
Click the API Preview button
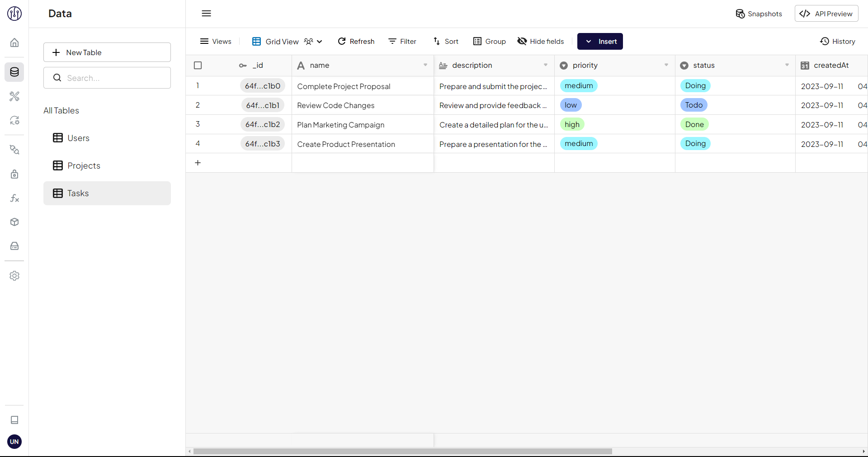826,14
